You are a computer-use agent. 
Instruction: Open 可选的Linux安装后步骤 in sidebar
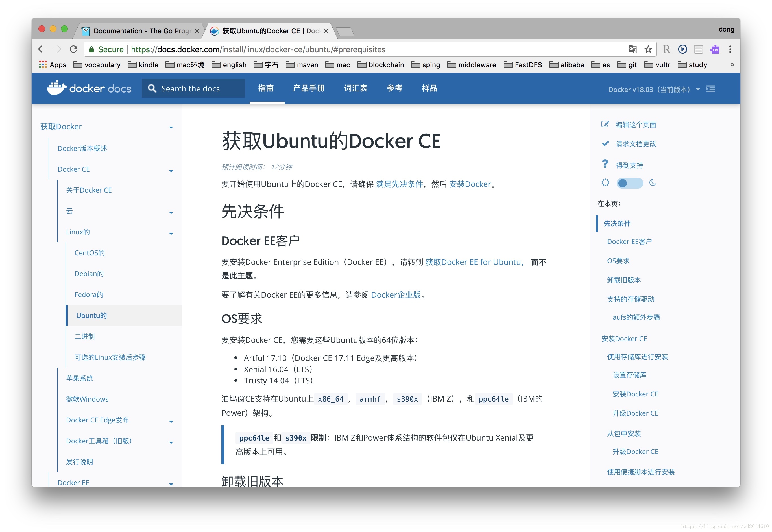[110, 357]
